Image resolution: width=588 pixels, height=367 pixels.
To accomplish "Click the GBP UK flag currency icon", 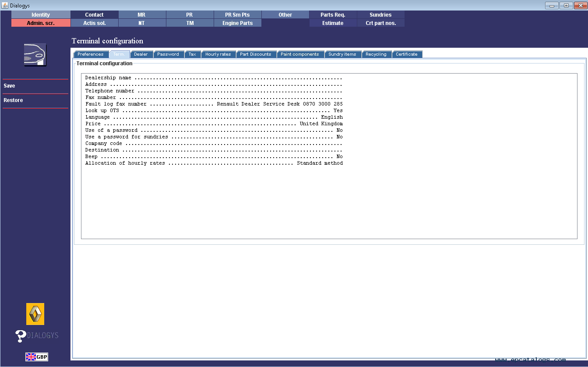I will pos(37,357).
